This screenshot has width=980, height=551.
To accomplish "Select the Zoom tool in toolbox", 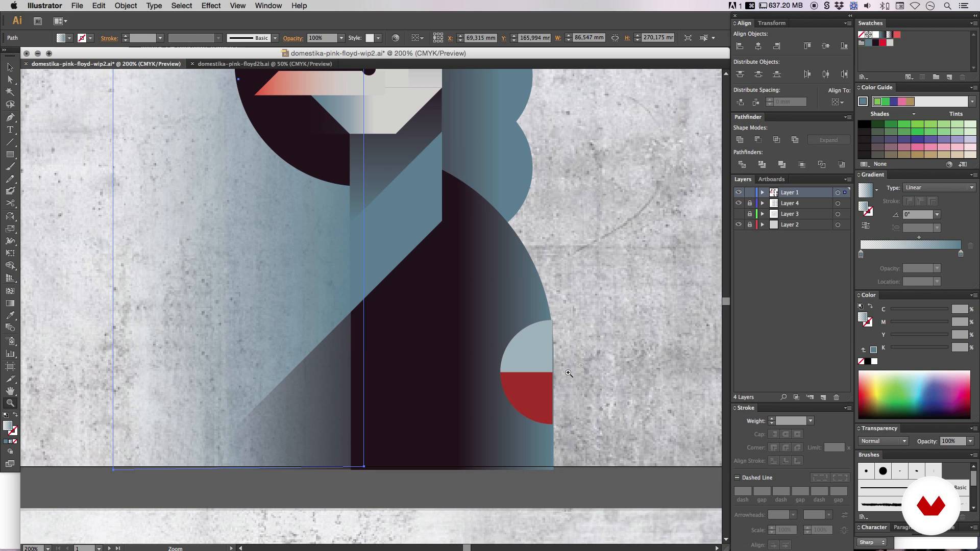I will pos(10,403).
